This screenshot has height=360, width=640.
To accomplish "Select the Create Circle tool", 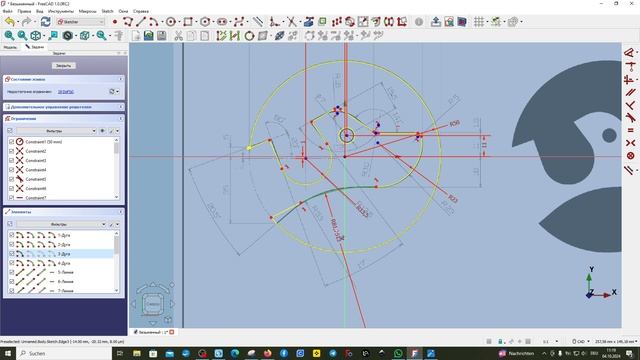I will click(171, 22).
